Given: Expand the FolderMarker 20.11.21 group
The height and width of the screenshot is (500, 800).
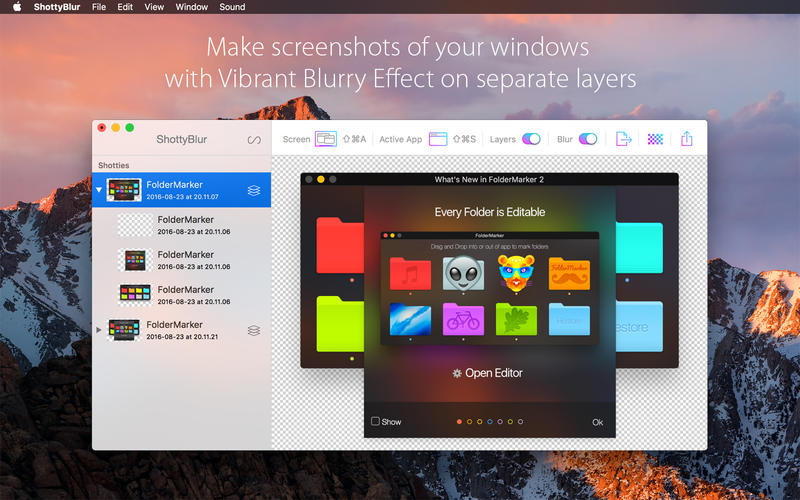Looking at the screenshot, I should pyautogui.click(x=99, y=330).
